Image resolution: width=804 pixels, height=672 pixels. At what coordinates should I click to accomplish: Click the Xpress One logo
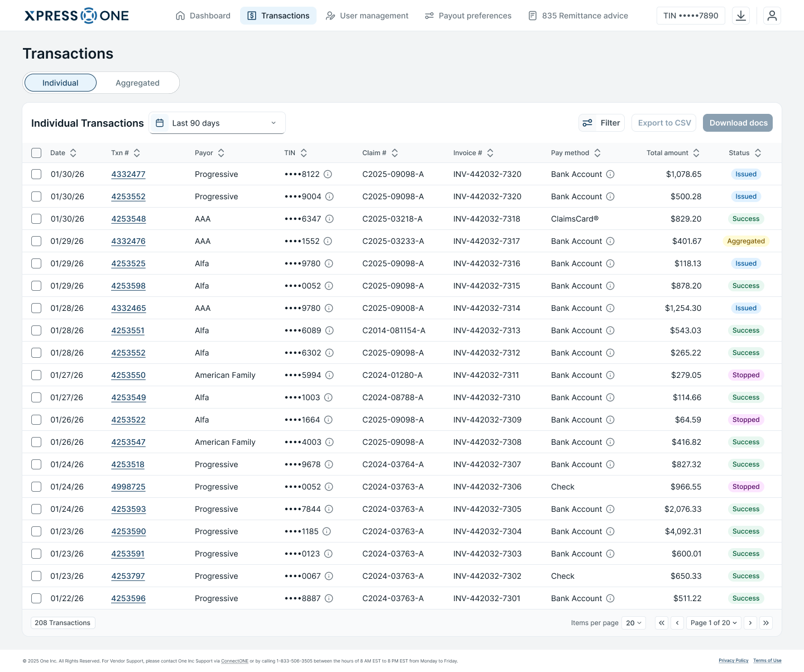(76, 16)
